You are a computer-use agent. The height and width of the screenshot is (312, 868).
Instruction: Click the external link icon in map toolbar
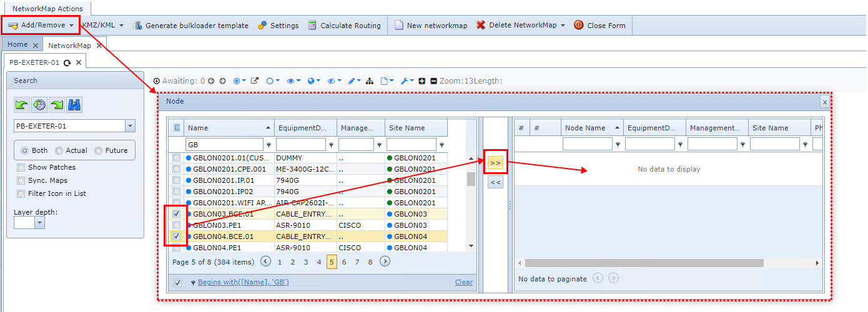click(x=255, y=81)
